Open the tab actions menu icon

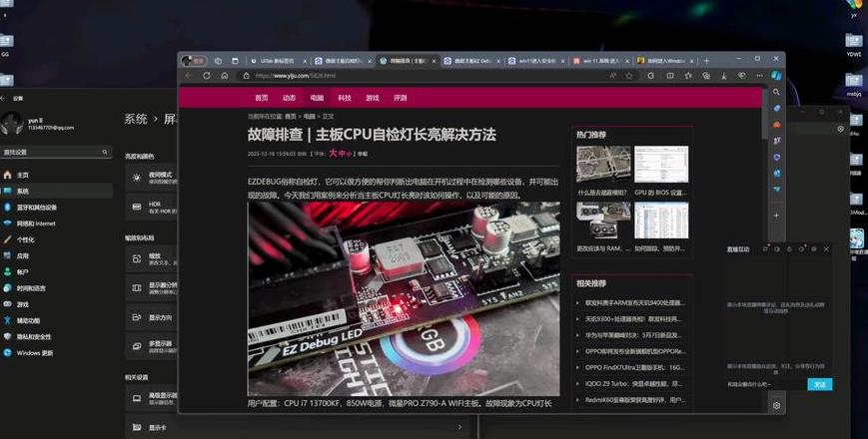[235, 61]
